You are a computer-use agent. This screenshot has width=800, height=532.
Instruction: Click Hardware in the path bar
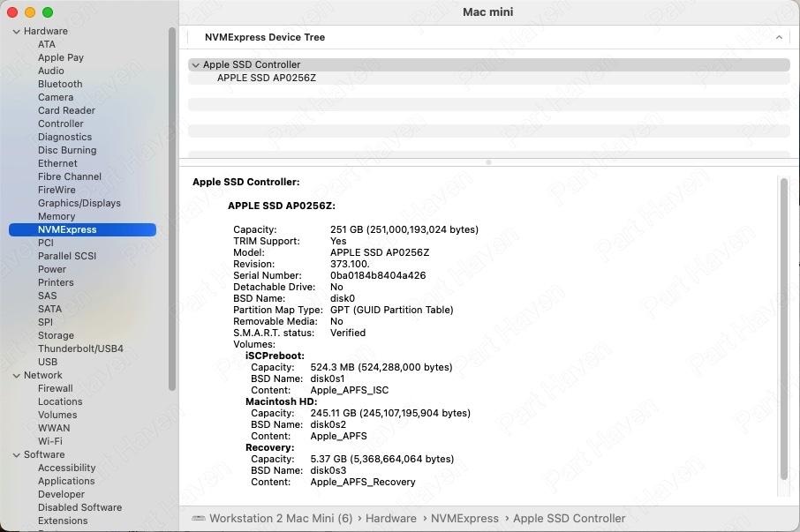coord(391,519)
